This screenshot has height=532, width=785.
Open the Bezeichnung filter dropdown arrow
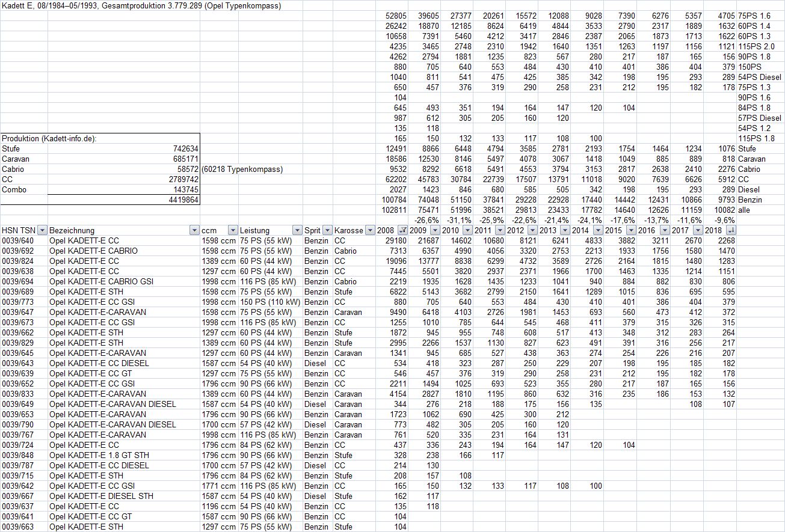(194, 230)
